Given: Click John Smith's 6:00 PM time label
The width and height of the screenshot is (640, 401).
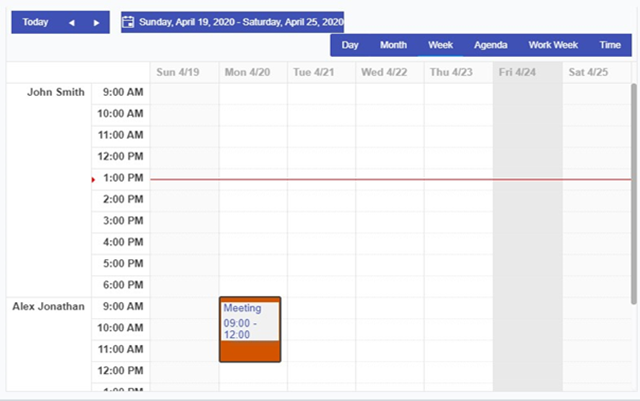Looking at the screenshot, I should [123, 285].
